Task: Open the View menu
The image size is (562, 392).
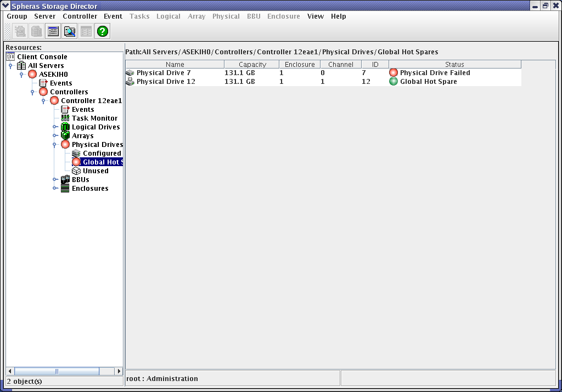Action: (x=315, y=16)
